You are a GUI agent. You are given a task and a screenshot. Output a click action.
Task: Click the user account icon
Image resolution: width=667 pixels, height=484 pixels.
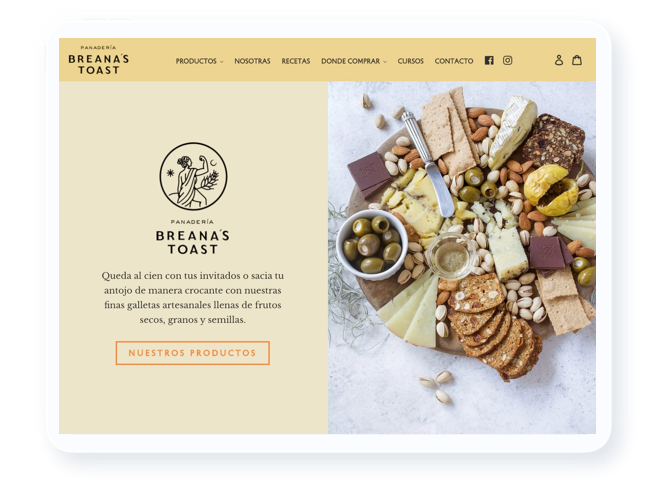pyautogui.click(x=559, y=60)
